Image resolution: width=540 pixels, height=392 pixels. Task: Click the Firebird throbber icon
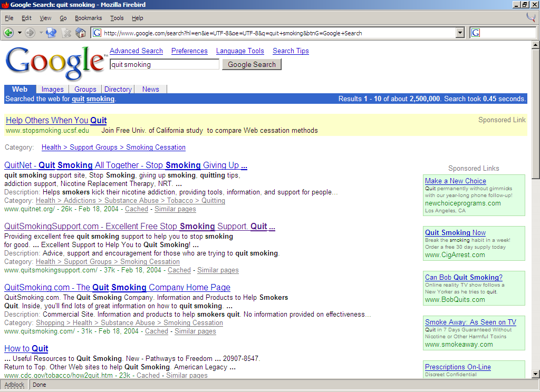point(531,18)
